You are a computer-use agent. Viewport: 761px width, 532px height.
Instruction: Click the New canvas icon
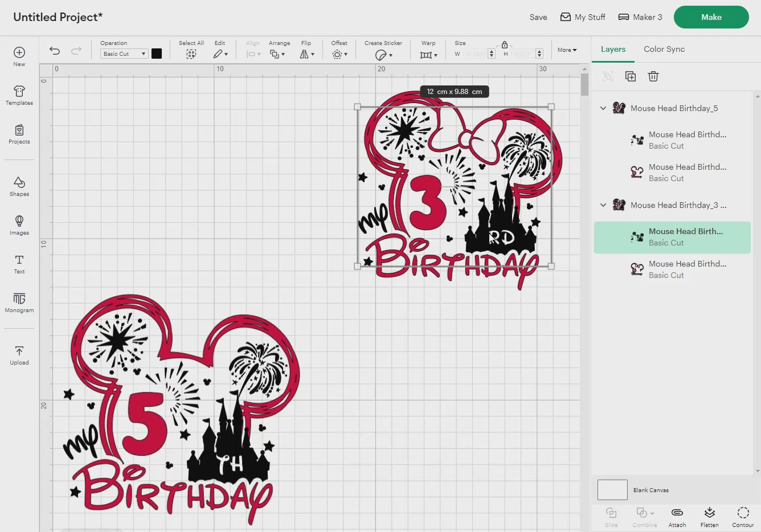[x=19, y=52]
